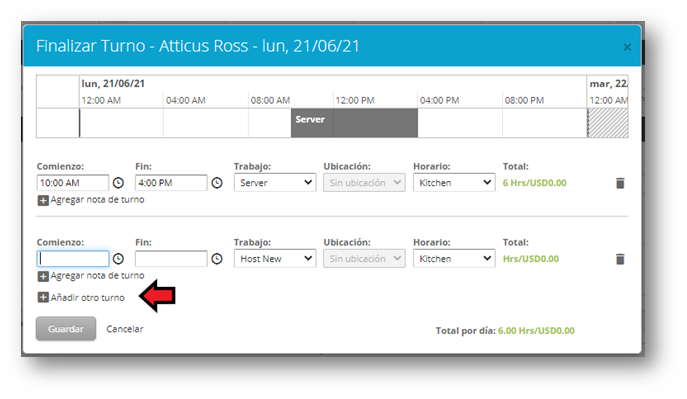This screenshot has width=687, height=399.
Task: Select the gray Server block on timeline
Action: 354,123
